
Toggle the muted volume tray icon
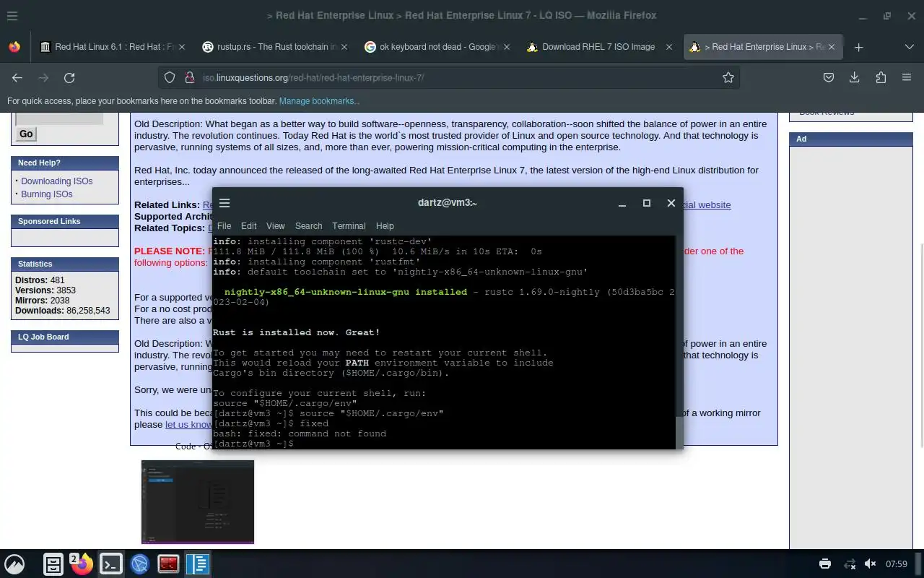tap(871, 564)
